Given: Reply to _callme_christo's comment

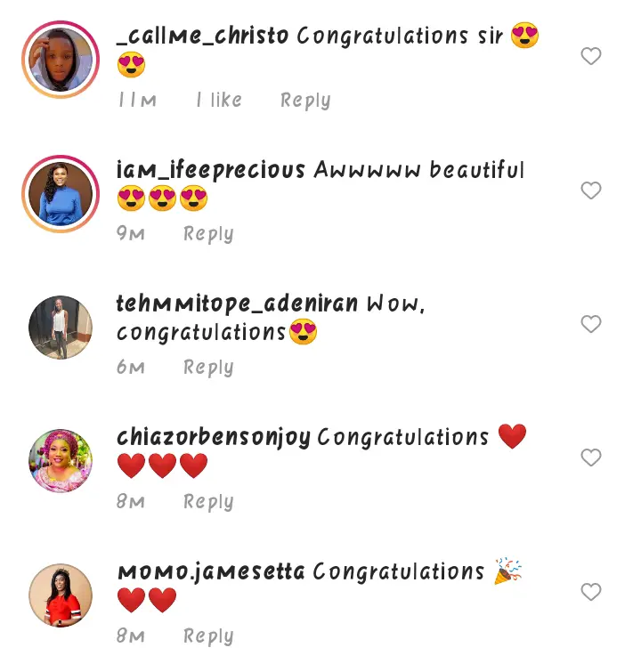Looking at the screenshot, I should tap(305, 101).
